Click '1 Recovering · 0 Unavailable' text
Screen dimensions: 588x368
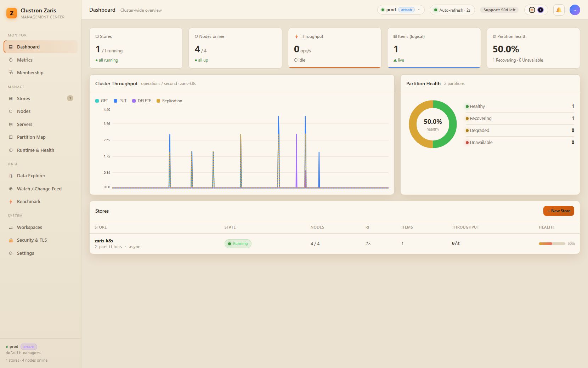point(518,60)
